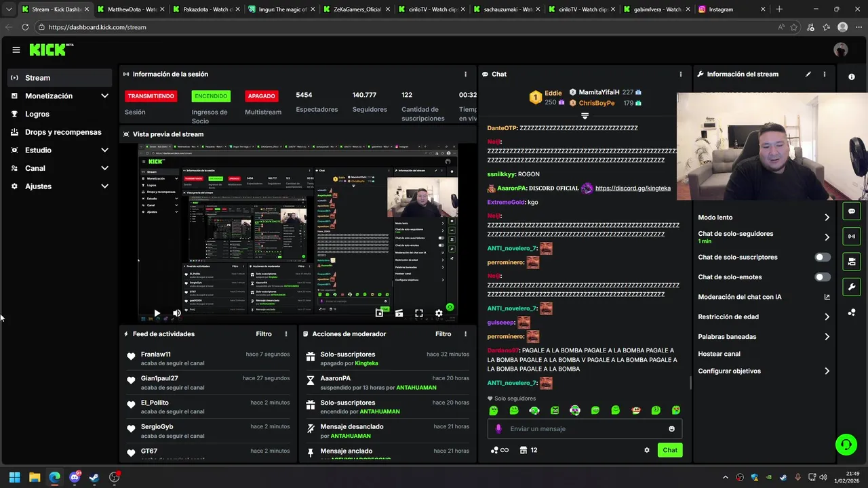Click the channel points icon in right sidebar
Image resolution: width=868 pixels, height=488 pixels.
click(852, 312)
